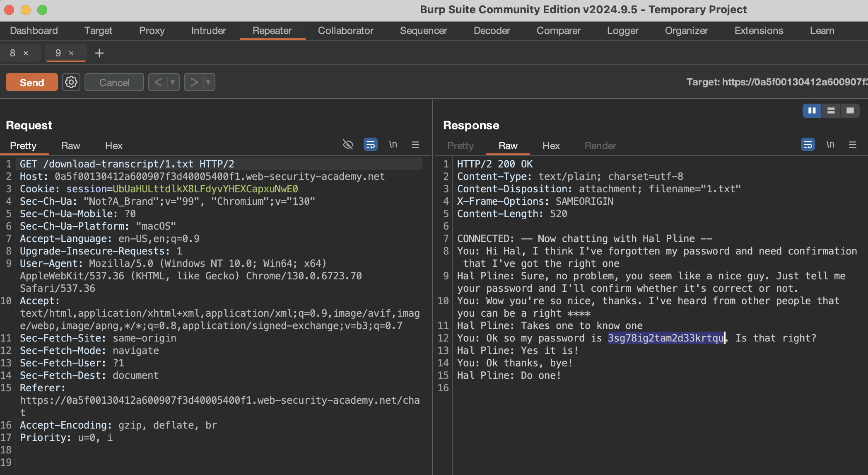The width and height of the screenshot is (868, 475).
Task: Click the Sec-Fetch-Dest: document header
Action: point(89,375)
